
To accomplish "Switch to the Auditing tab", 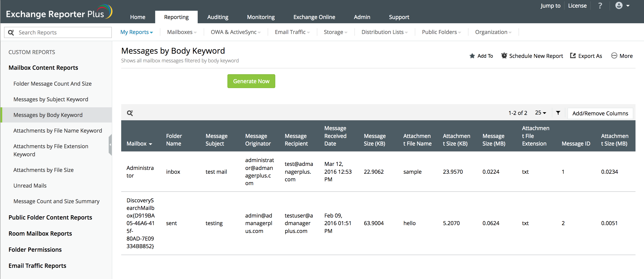I will [x=218, y=17].
